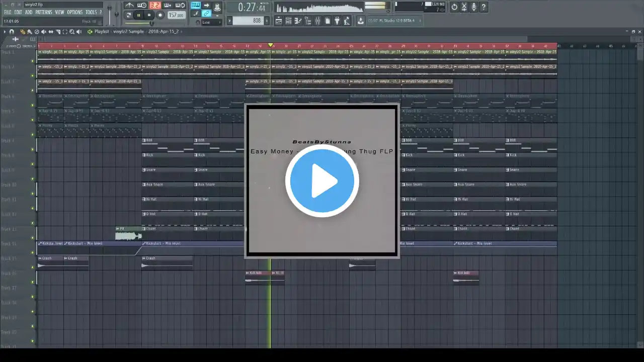Screen dimensions: 644x362
Task: Mute Track 5 with its green dot
Action: (33, 120)
